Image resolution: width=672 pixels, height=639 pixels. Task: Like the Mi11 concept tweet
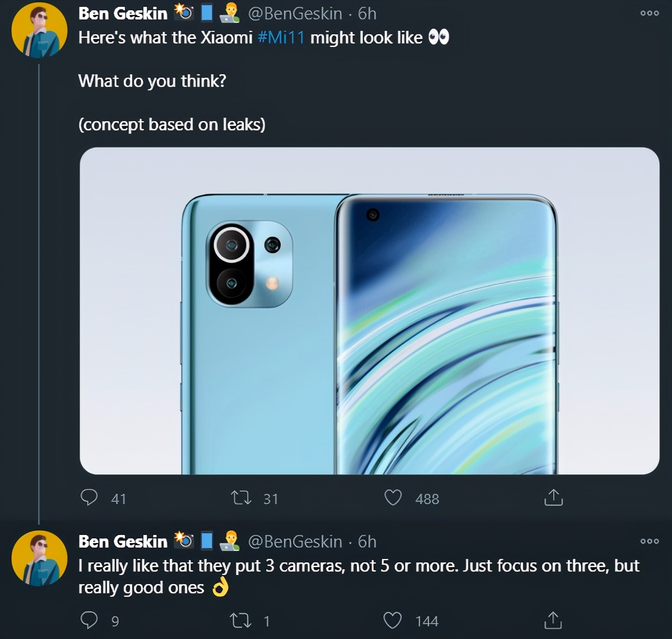(x=393, y=498)
